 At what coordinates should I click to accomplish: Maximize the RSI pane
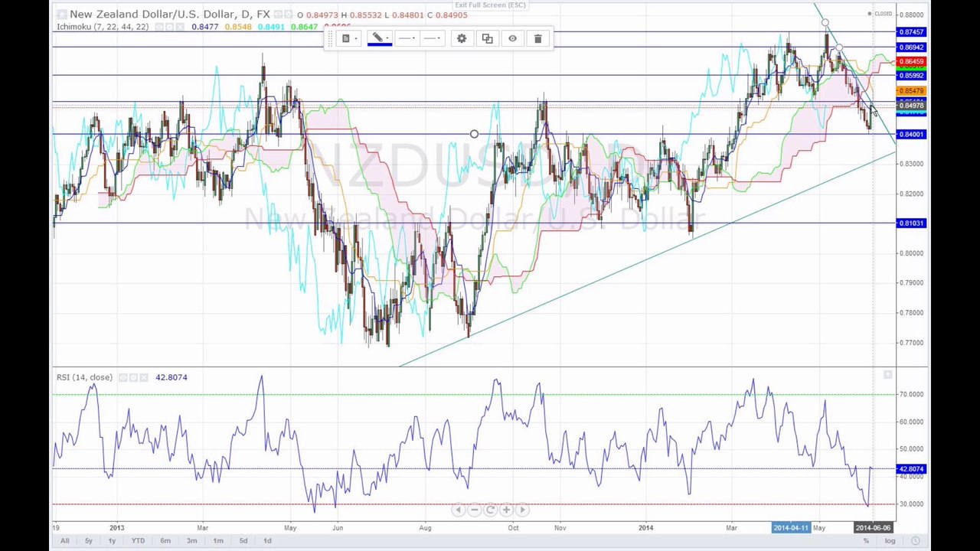pyautogui.click(x=887, y=374)
